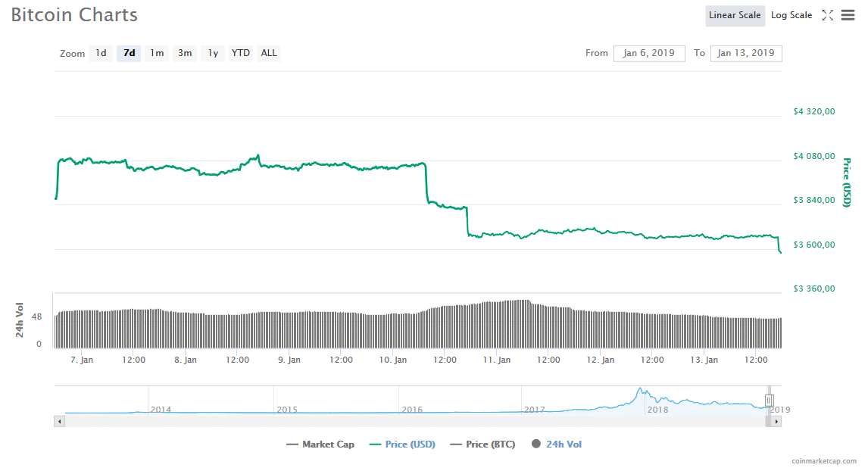
Task: Click the 9. Jan x-axis label
Action: pos(289,360)
